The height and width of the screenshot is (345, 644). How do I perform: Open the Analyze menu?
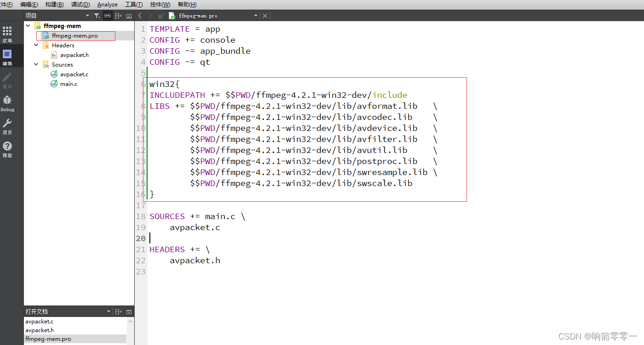(108, 4)
